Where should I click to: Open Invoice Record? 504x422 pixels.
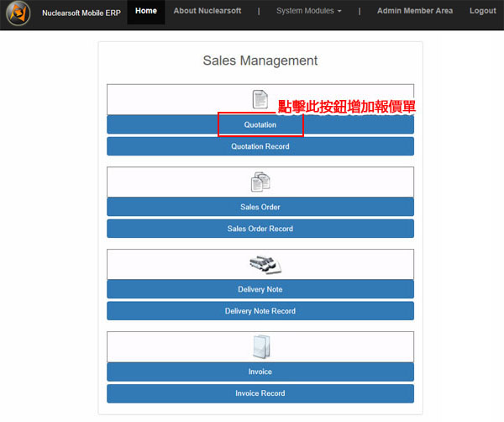(x=260, y=393)
